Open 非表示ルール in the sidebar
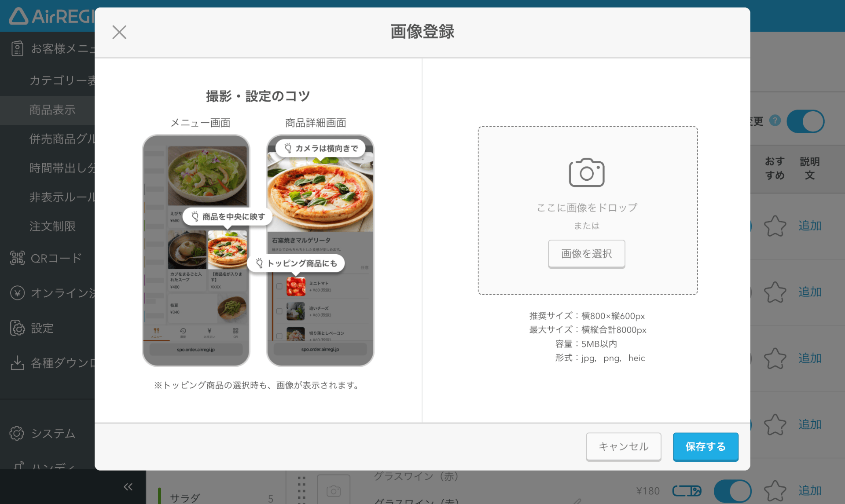 point(62,197)
